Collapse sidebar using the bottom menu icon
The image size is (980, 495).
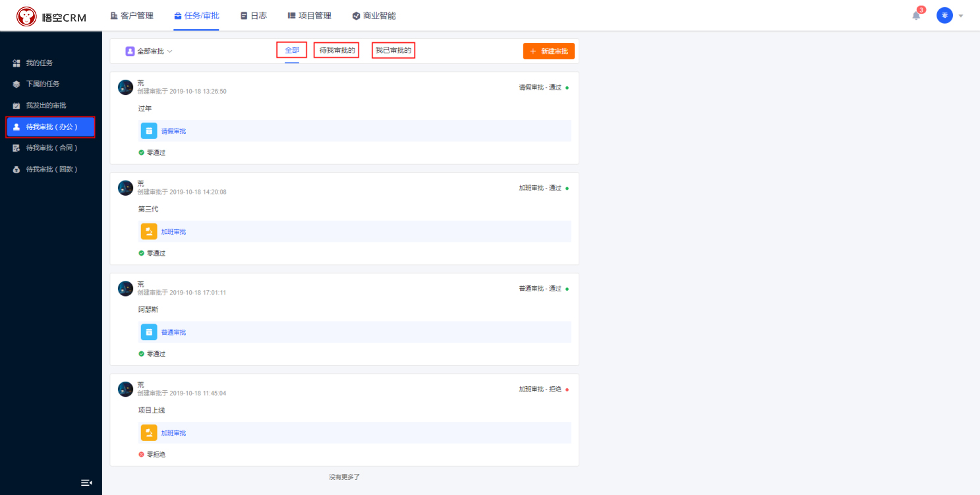(86, 482)
